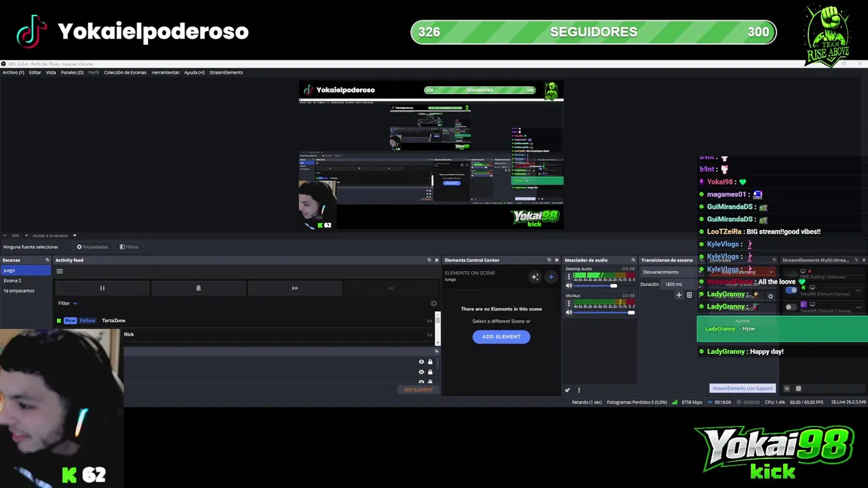The image size is (868, 488).
Task: Pause the Activity feed alerts
Action: (x=102, y=288)
